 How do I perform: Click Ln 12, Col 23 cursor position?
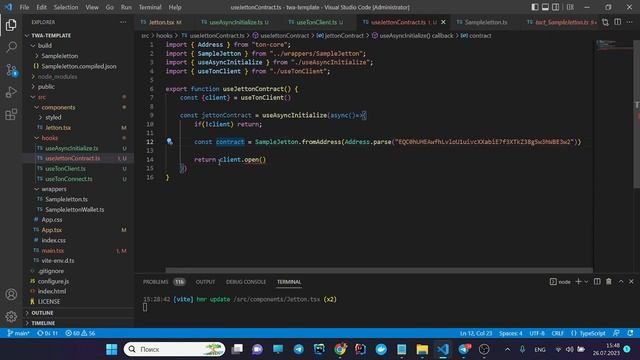point(476,333)
